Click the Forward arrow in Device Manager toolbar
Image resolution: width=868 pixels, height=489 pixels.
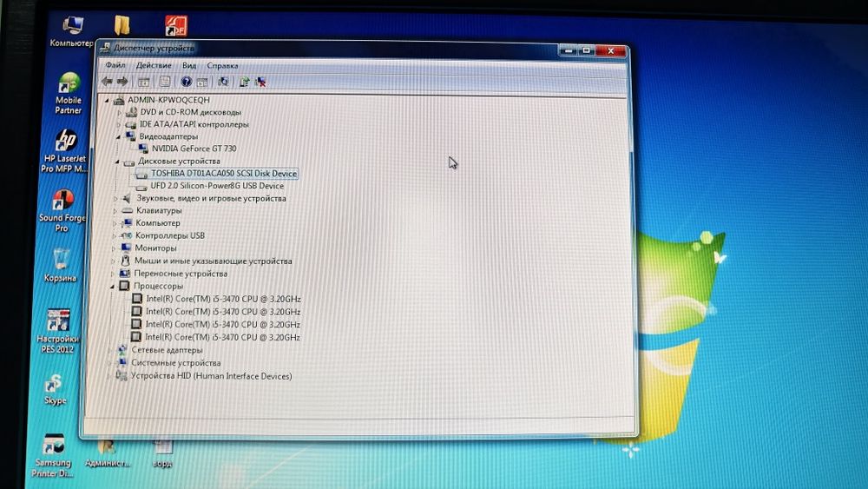[122, 82]
